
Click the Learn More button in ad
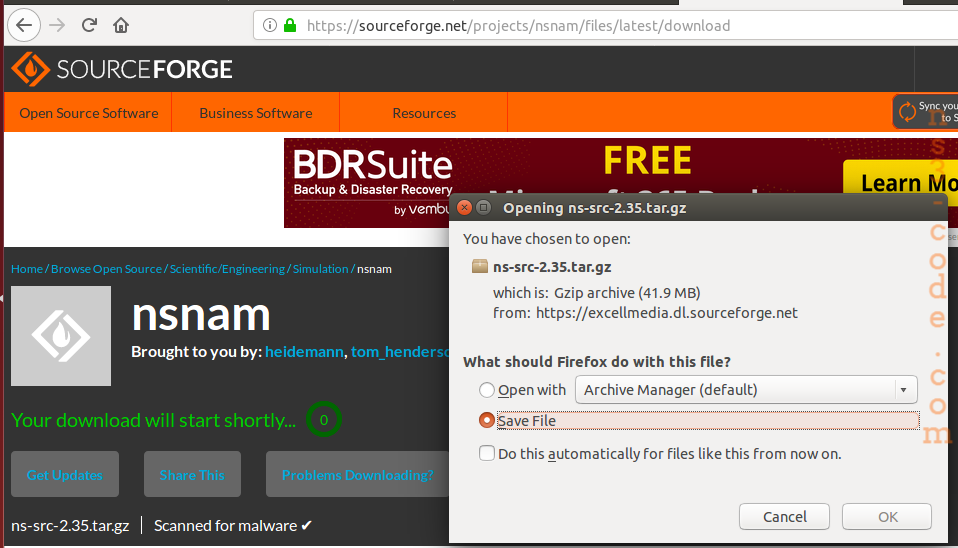tap(901, 183)
